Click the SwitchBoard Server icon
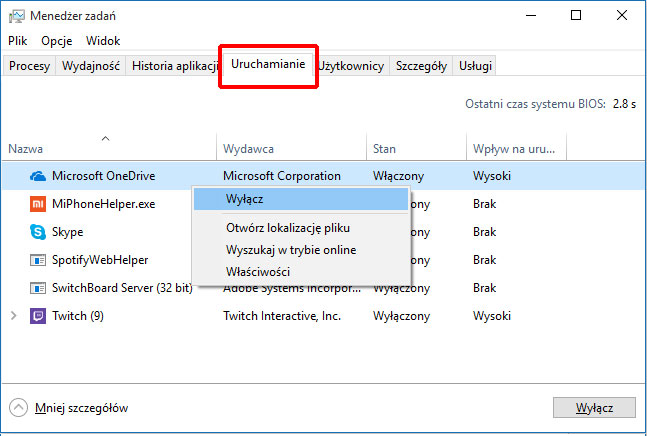Viewport: 647px width, 436px height. [38, 288]
